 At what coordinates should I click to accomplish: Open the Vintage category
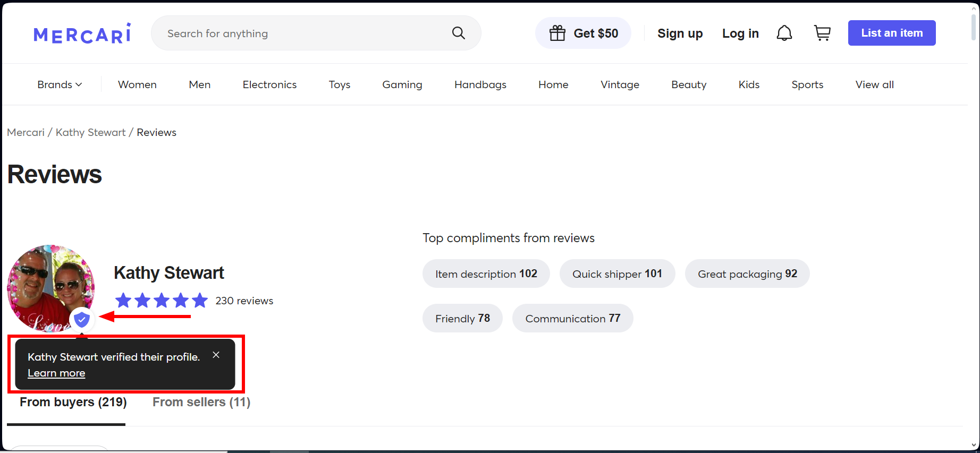(x=620, y=84)
